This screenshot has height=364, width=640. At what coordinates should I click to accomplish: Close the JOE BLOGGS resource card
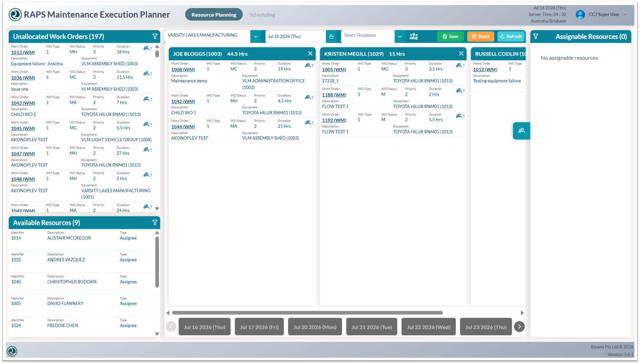310,53
